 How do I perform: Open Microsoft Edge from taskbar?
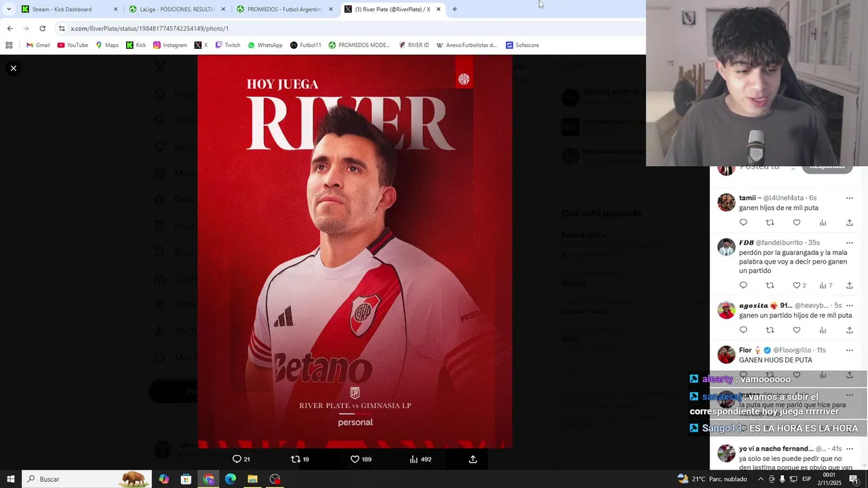tap(231, 479)
